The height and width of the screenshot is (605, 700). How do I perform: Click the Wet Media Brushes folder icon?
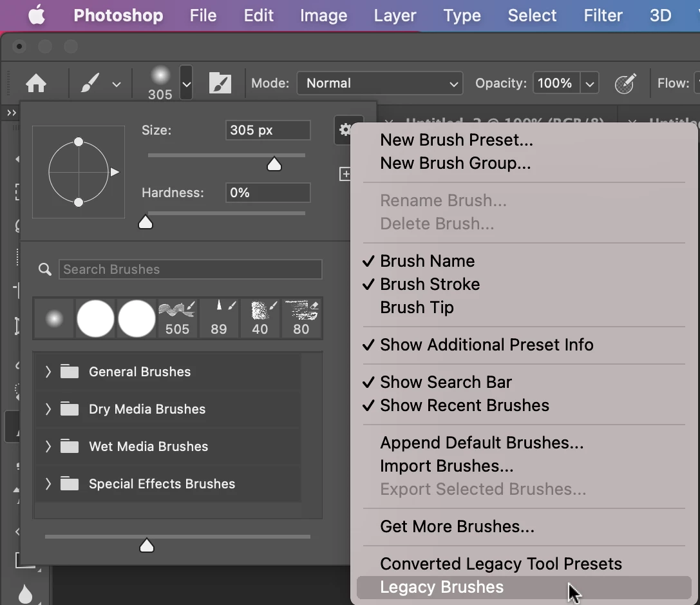[x=70, y=447]
